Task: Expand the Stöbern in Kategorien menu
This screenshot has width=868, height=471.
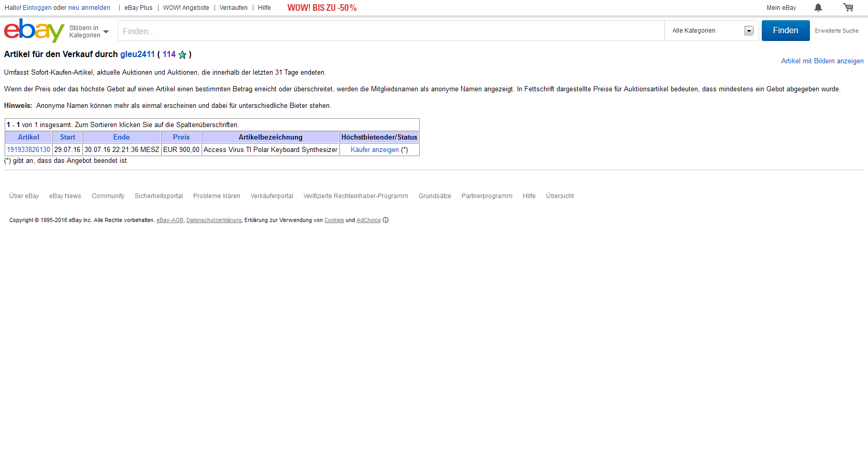Action: coord(89,32)
